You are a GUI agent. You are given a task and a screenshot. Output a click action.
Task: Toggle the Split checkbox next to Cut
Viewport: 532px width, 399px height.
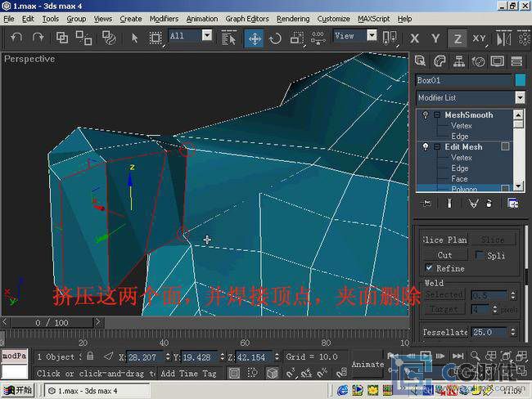(479, 254)
